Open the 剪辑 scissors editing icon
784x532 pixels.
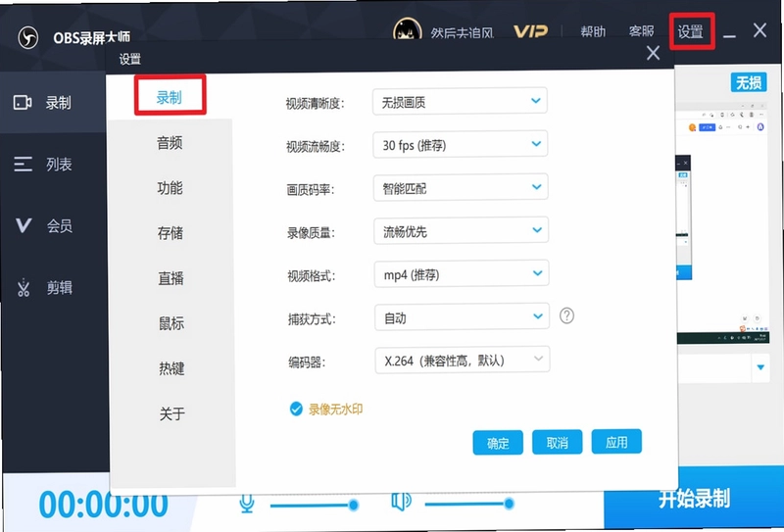click(24, 287)
